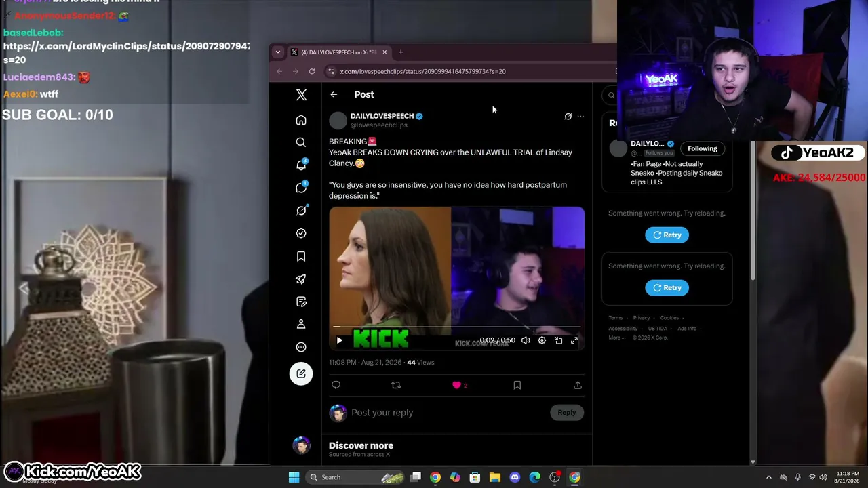Open Discord from the taskbar
The width and height of the screenshot is (868, 488).
(x=515, y=477)
